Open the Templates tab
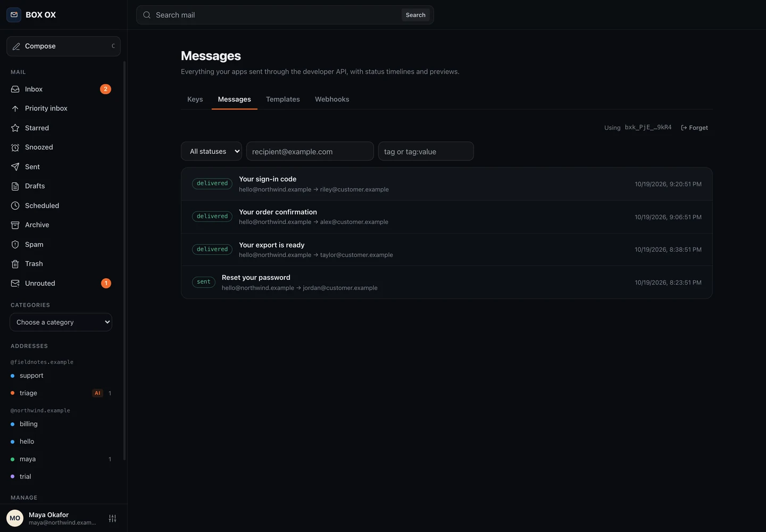This screenshot has width=766, height=532. (283, 99)
